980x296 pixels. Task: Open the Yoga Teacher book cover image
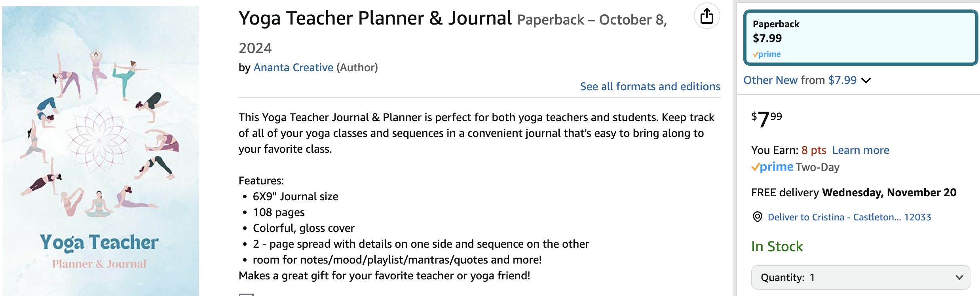(x=101, y=151)
